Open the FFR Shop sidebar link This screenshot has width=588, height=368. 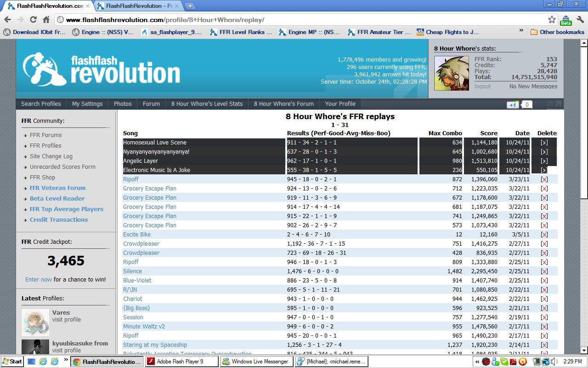pyautogui.click(x=42, y=178)
